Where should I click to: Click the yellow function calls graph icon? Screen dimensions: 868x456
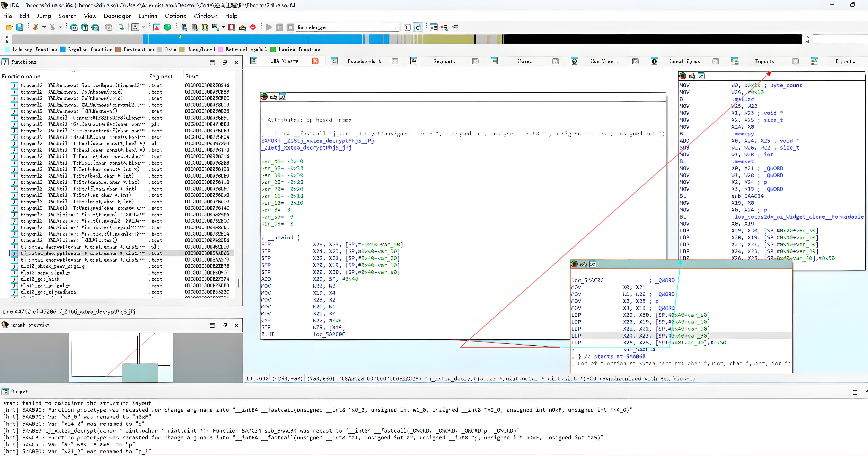[205, 27]
